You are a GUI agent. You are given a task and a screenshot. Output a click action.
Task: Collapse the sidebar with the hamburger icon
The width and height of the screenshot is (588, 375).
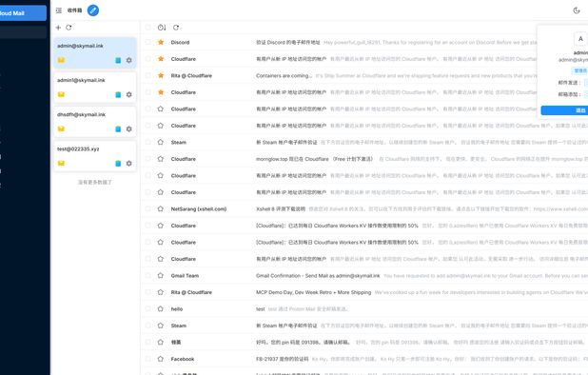click(x=58, y=10)
